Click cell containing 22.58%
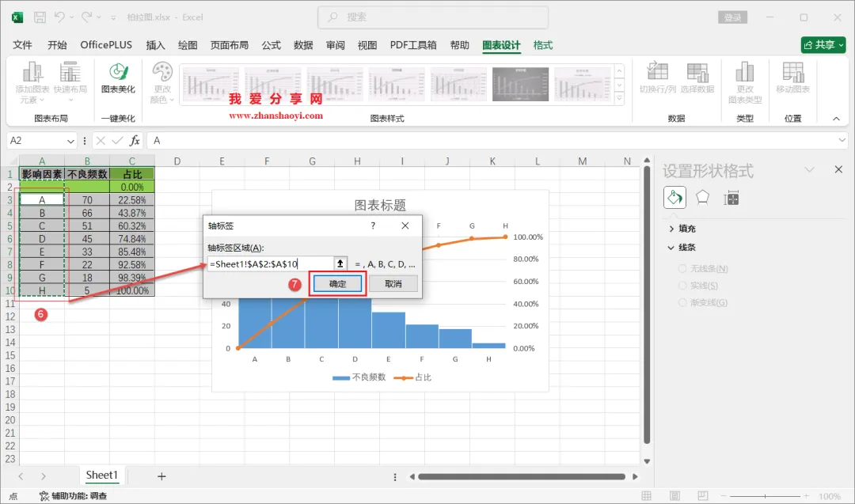The image size is (855, 504). coord(132,200)
